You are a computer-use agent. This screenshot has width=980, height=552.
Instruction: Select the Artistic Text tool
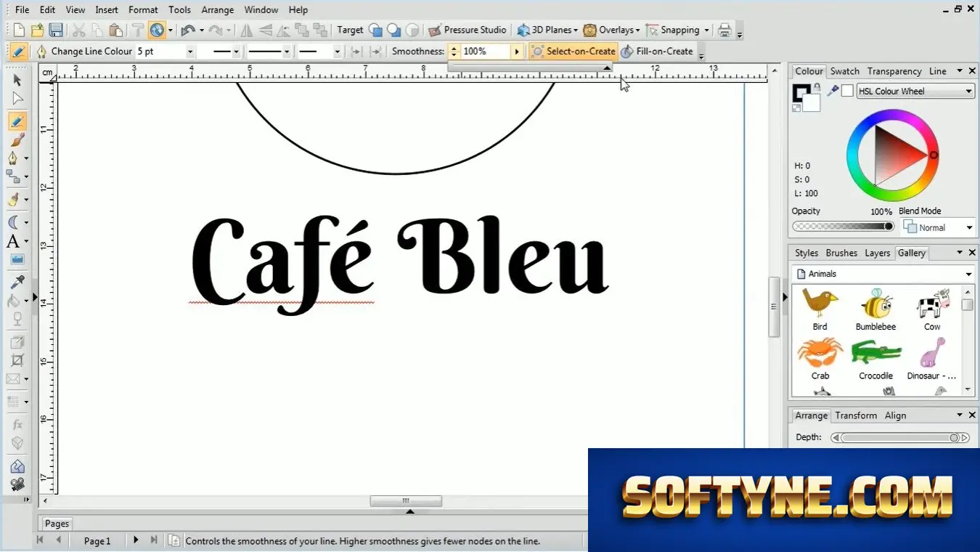coord(14,241)
